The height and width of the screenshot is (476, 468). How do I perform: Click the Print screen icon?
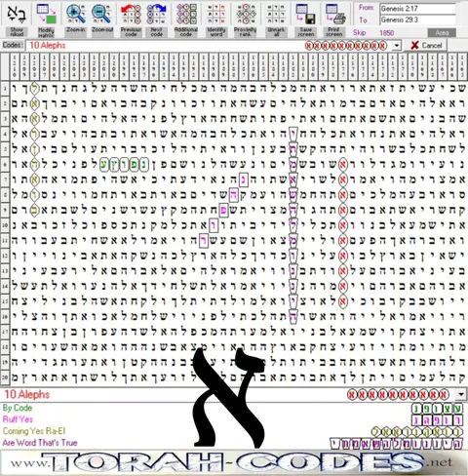334,14
